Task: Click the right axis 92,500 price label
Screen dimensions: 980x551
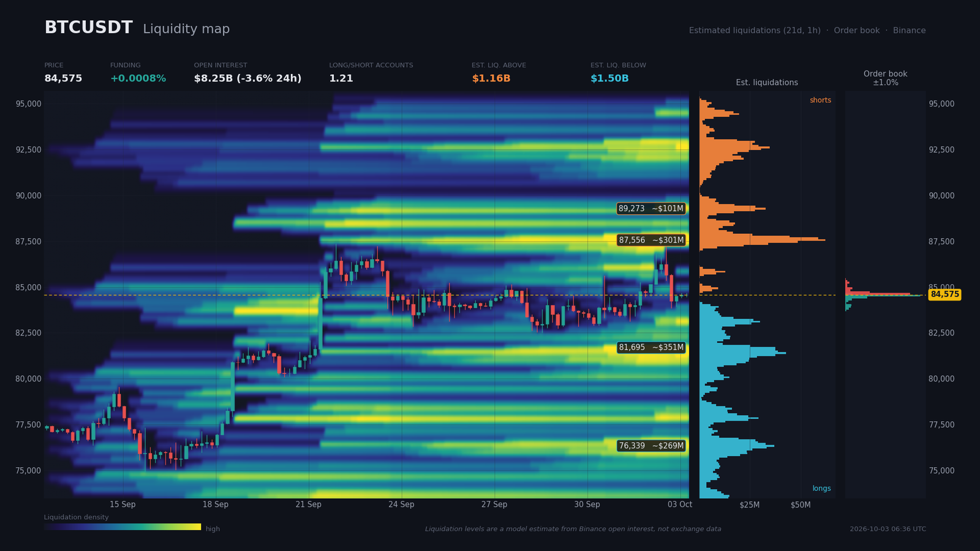Action: [941, 150]
